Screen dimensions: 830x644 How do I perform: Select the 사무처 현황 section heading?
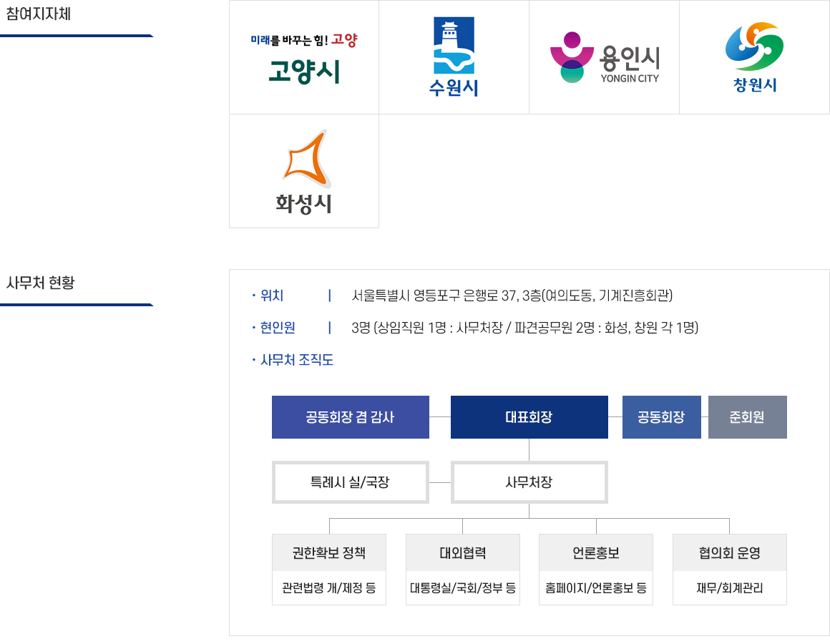click(40, 283)
